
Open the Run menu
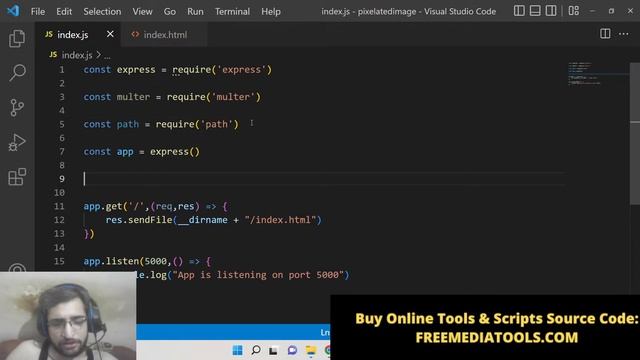tap(195, 11)
